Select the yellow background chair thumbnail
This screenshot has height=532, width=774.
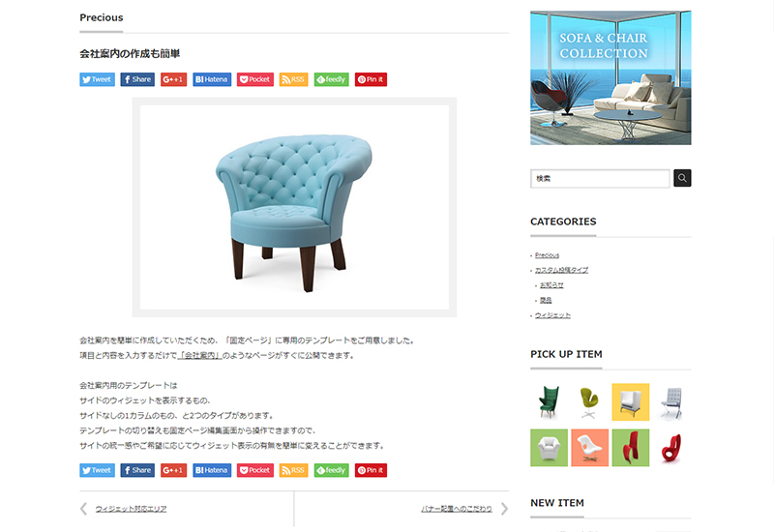click(x=631, y=402)
